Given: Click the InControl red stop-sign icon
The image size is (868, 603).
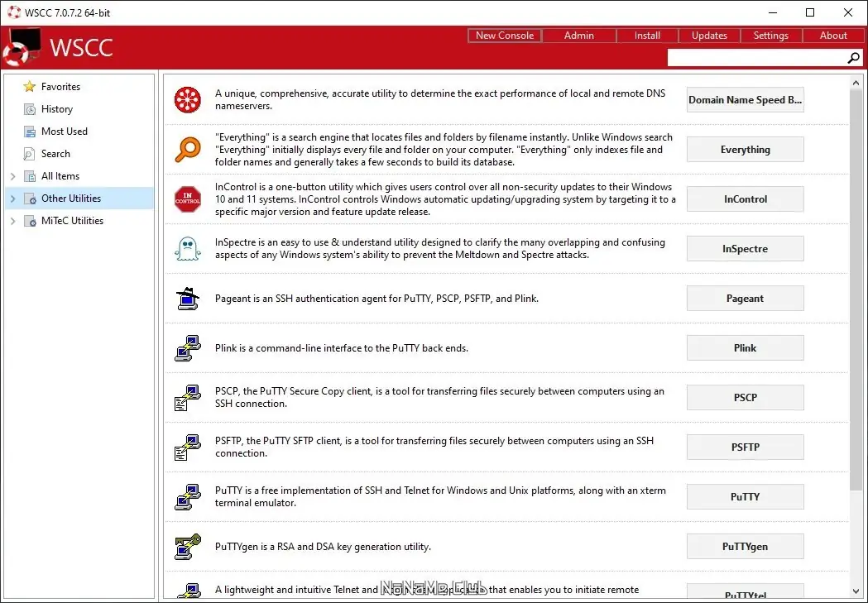Looking at the screenshot, I should pyautogui.click(x=188, y=199).
